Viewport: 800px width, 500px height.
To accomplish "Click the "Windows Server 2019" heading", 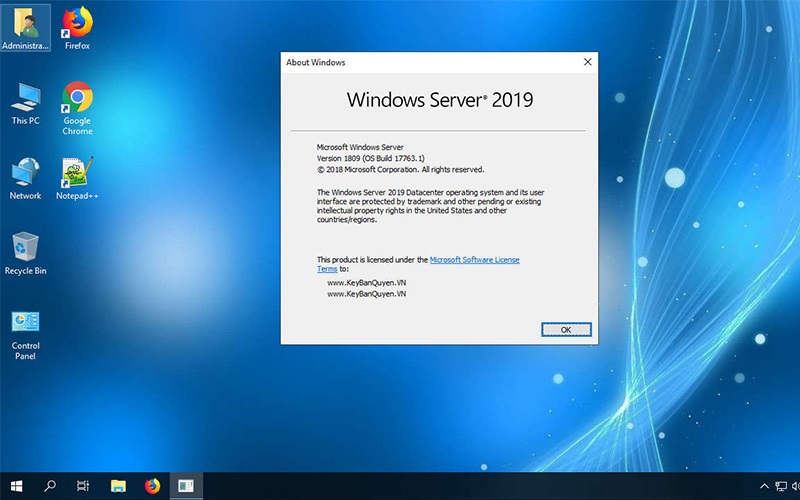I will [440, 99].
